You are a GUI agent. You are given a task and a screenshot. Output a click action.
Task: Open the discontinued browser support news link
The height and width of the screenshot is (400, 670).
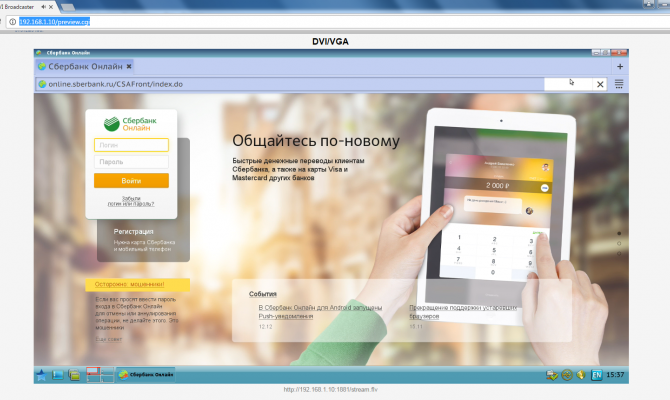tap(463, 312)
